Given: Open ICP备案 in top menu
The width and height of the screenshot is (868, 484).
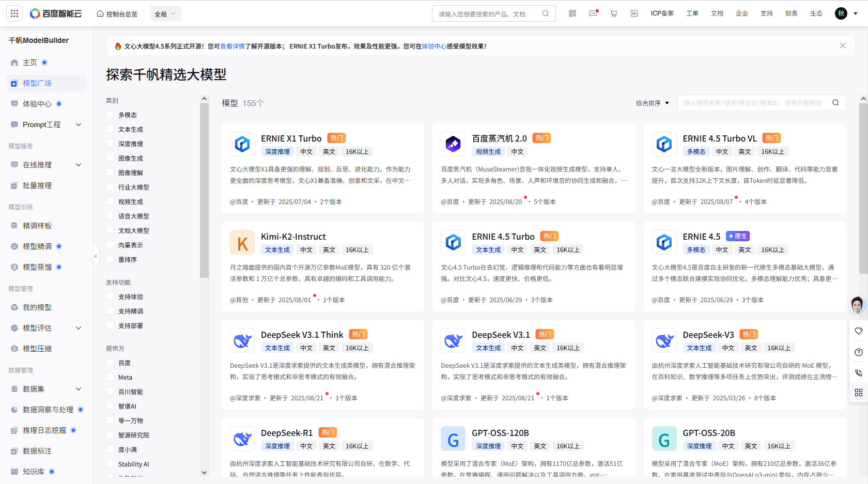Looking at the screenshot, I should (x=662, y=13).
